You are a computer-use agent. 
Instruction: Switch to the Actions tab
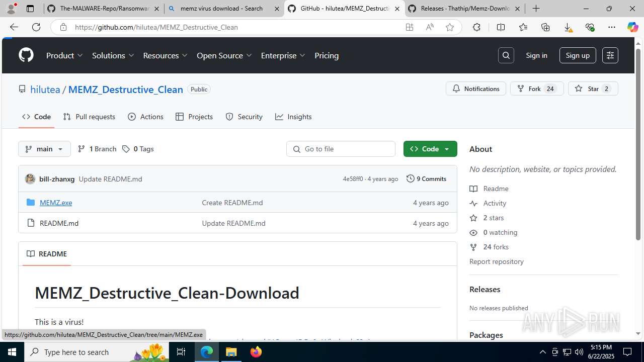145,117
